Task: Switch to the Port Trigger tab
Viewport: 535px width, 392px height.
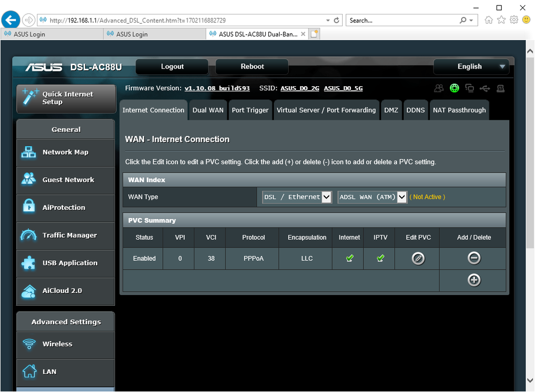Action: (x=250, y=110)
